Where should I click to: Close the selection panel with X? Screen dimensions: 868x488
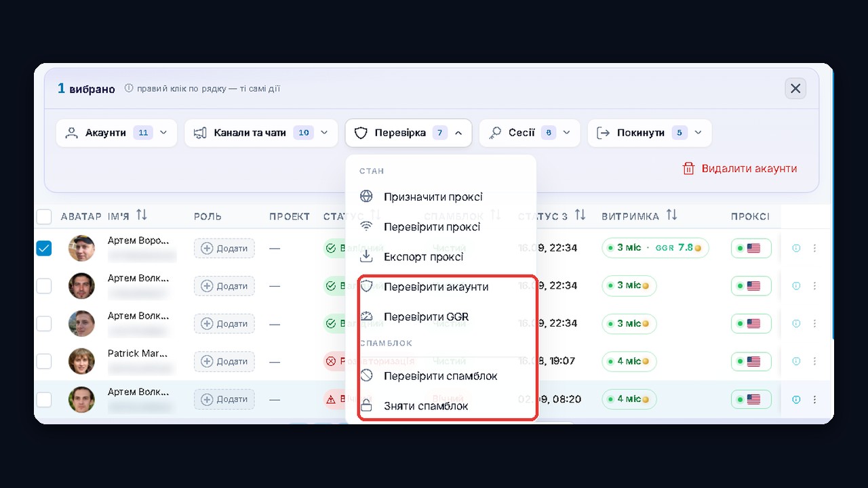coord(795,89)
